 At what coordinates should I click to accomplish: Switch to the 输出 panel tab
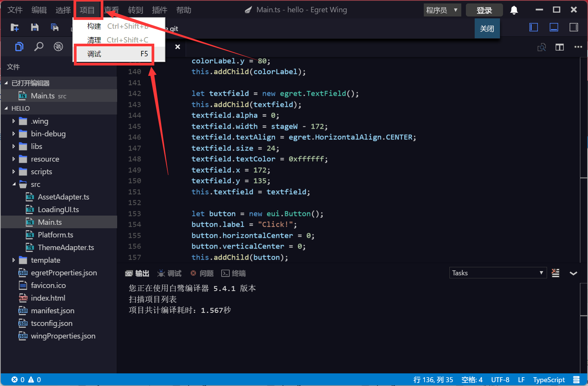coord(137,273)
